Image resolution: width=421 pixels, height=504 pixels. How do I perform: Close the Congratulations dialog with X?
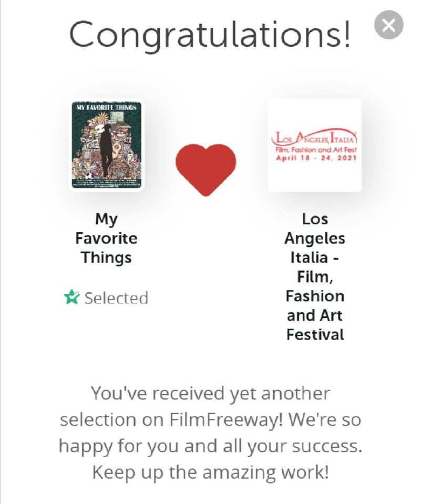pos(389,26)
